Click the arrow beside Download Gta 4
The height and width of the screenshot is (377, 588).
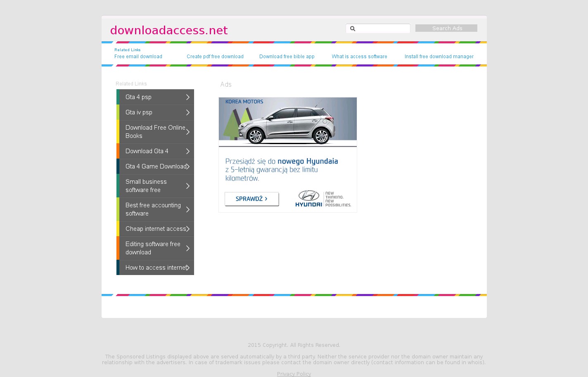[188, 151]
